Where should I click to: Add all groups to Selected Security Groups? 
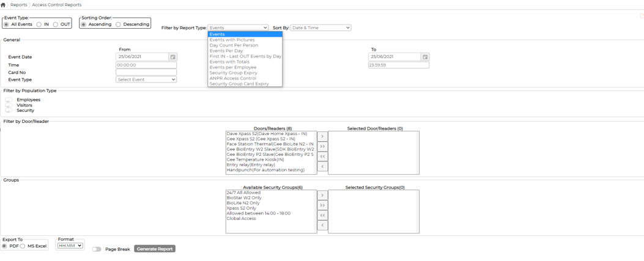(322, 205)
